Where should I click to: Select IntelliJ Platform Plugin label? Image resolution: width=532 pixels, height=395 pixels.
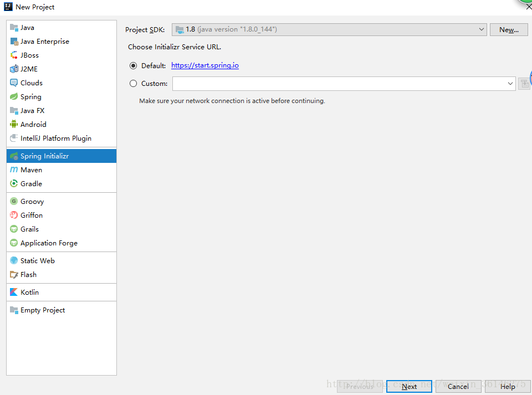tap(56, 138)
